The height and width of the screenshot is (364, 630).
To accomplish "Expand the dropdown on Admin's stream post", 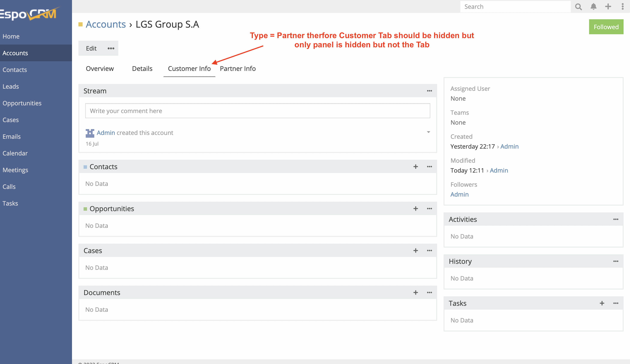I will tap(428, 132).
